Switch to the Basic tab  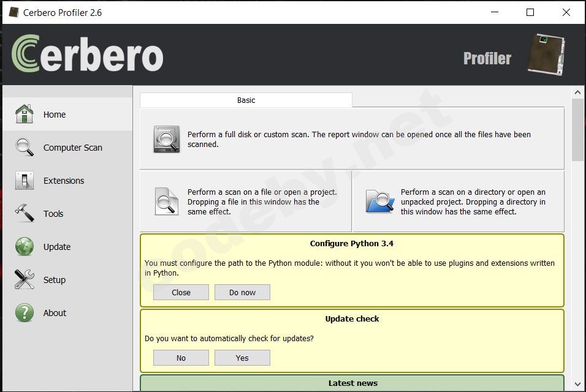tap(246, 100)
